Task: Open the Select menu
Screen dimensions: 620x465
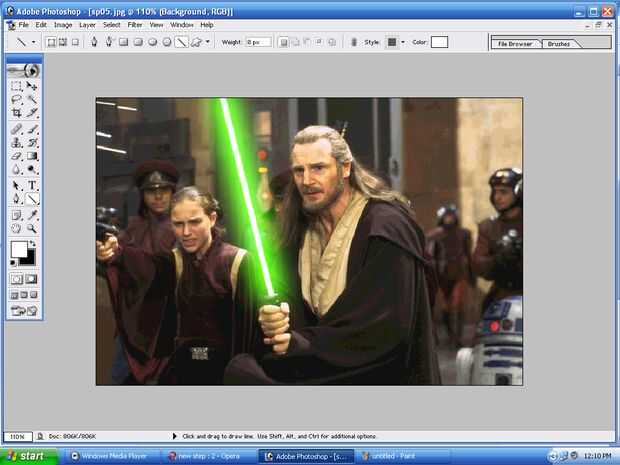Action: [x=112, y=25]
